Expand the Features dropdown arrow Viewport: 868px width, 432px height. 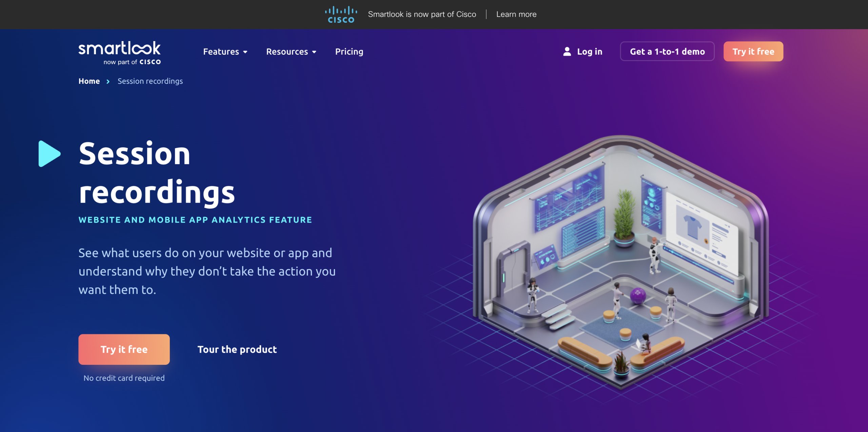point(245,52)
